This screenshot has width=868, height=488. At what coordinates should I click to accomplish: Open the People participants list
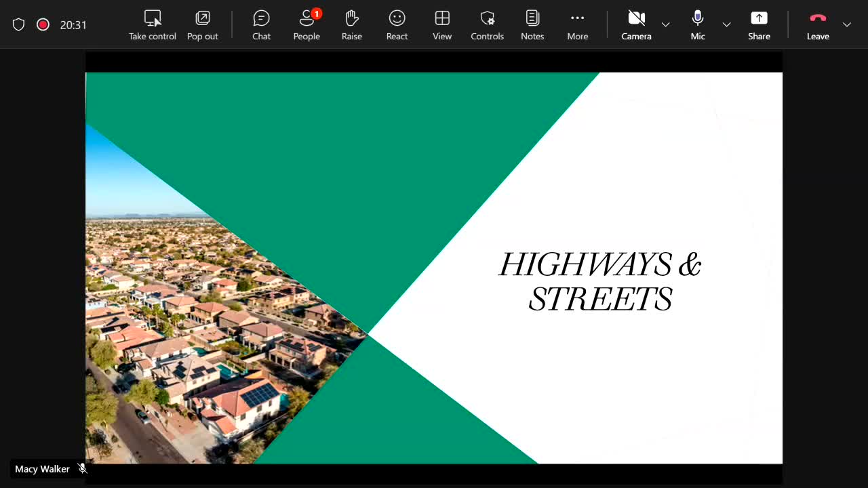tap(307, 25)
